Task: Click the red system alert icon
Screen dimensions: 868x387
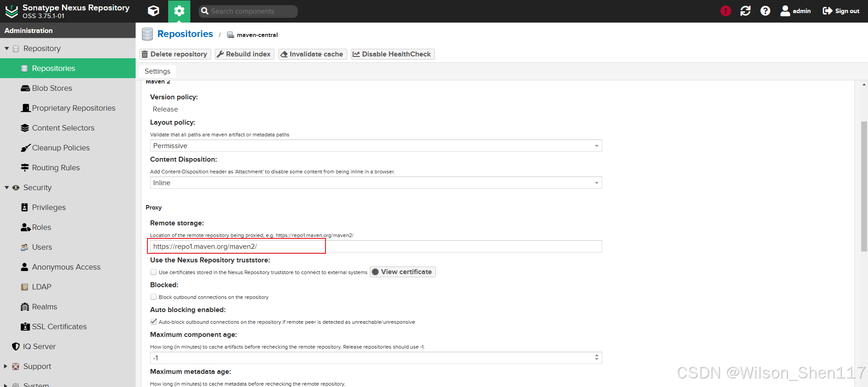Action: pyautogui.click(x=726, y=11)
